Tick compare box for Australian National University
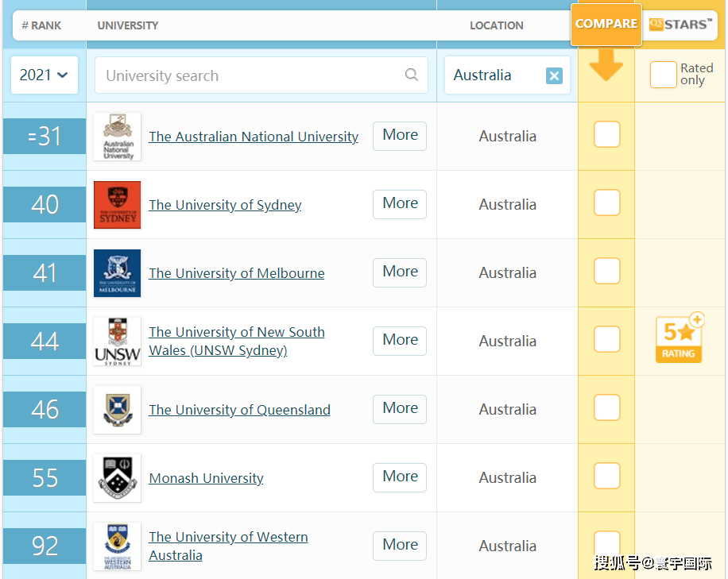728x579 pixels. (x=606, y=135)
